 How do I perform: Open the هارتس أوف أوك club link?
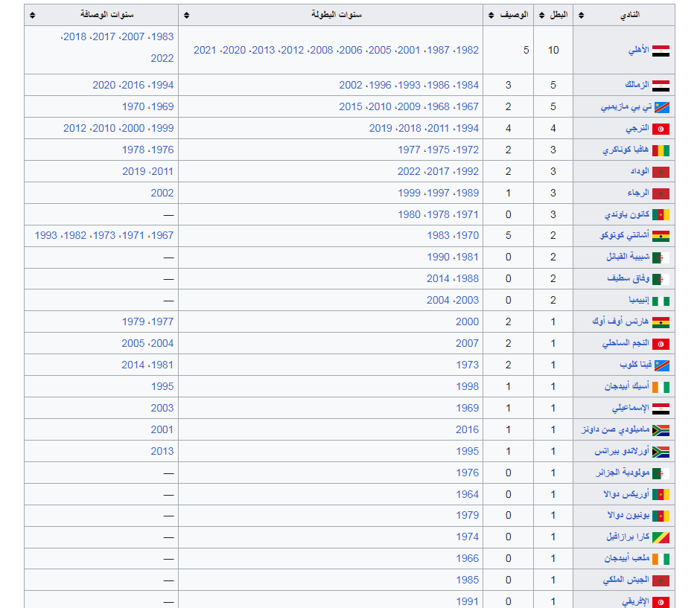(x=620, y=321)
